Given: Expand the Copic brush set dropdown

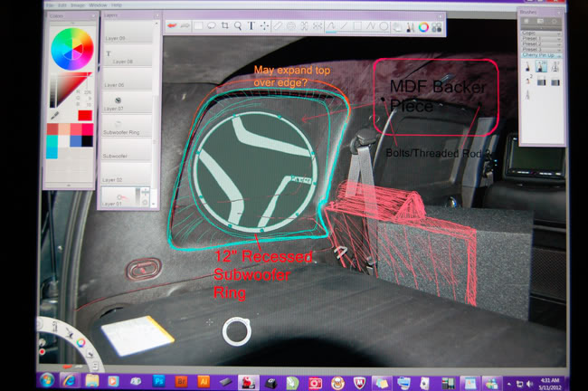Looking at the screenshot, I should (540, 33).
